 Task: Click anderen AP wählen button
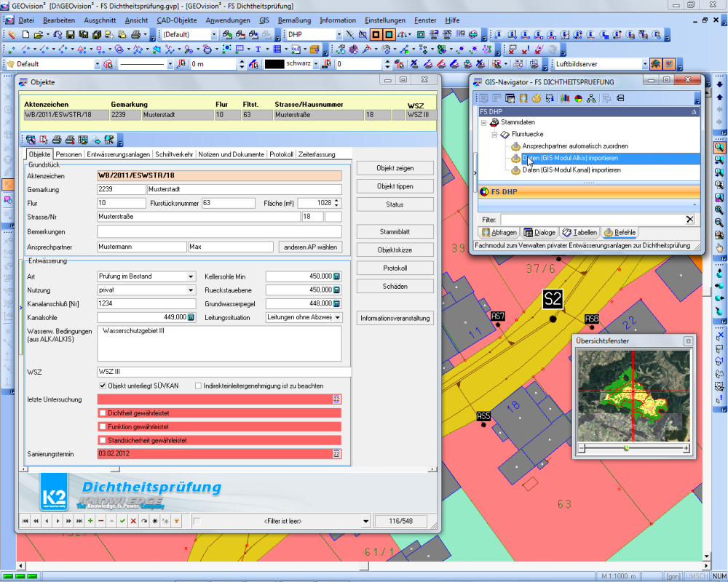point(310,247)
